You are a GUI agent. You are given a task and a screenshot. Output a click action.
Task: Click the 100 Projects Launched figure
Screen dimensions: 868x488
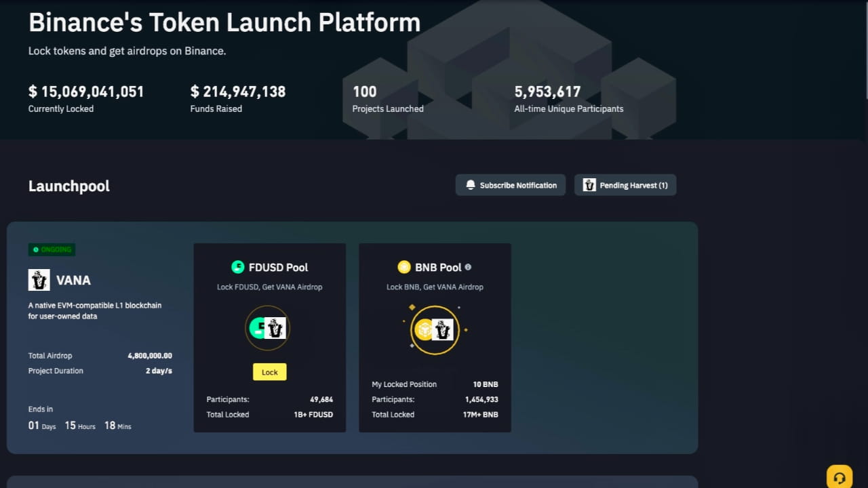365,91
